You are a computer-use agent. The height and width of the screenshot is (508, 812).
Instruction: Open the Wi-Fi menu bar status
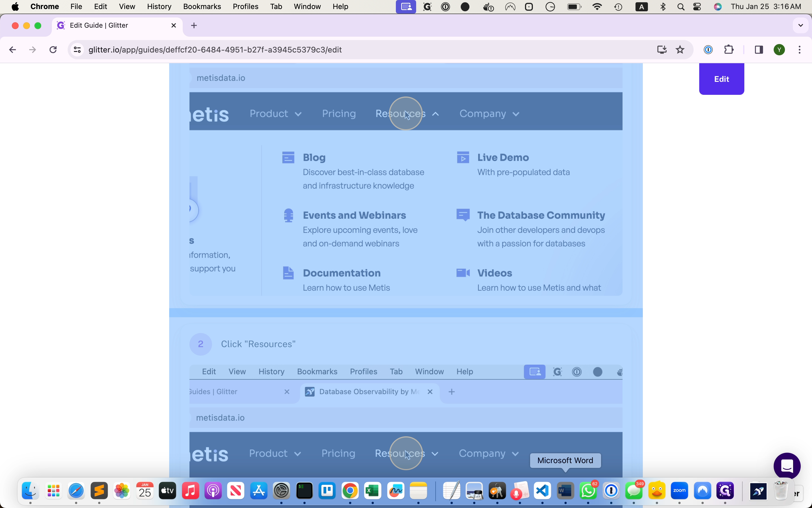(597, 7)
